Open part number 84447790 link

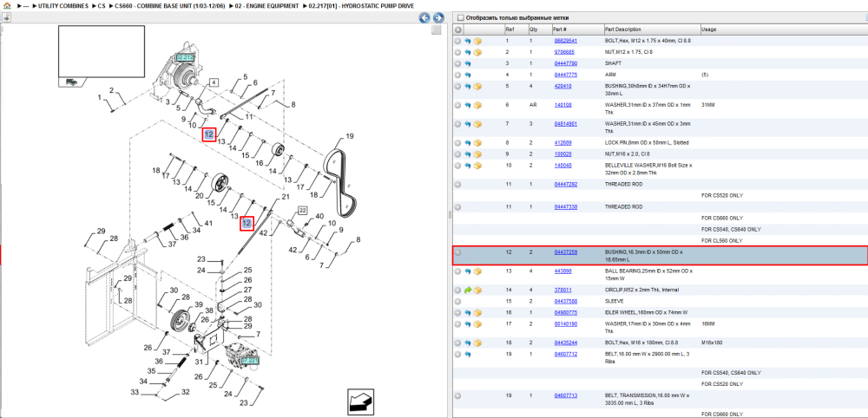point(565,63)
